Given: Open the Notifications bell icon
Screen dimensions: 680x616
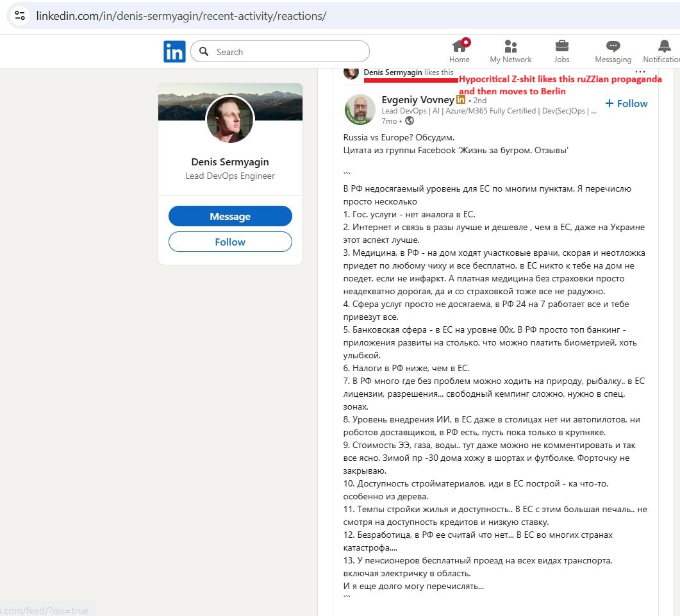Looking at the screenshot, I should point(664,46).
